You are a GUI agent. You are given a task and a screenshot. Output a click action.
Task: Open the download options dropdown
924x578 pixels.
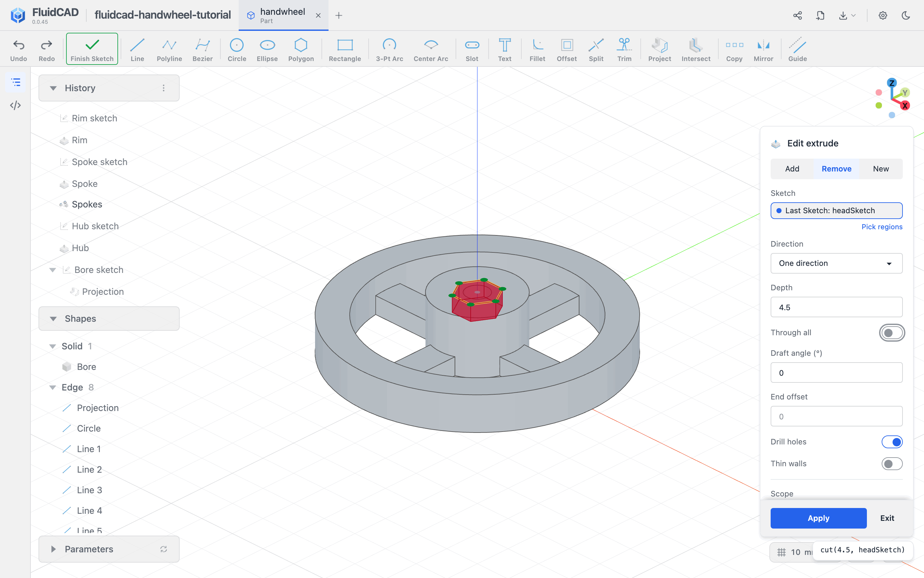coord(847,15)
